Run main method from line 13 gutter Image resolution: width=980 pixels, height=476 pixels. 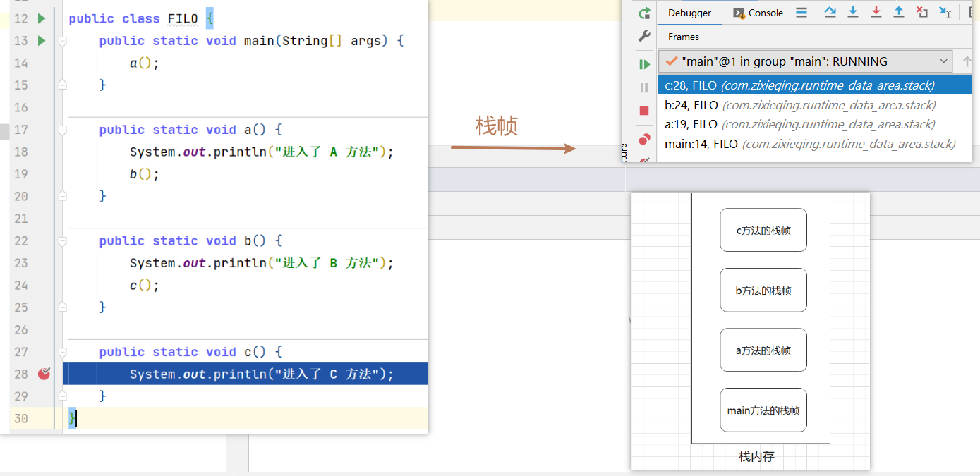pos(42,41)
